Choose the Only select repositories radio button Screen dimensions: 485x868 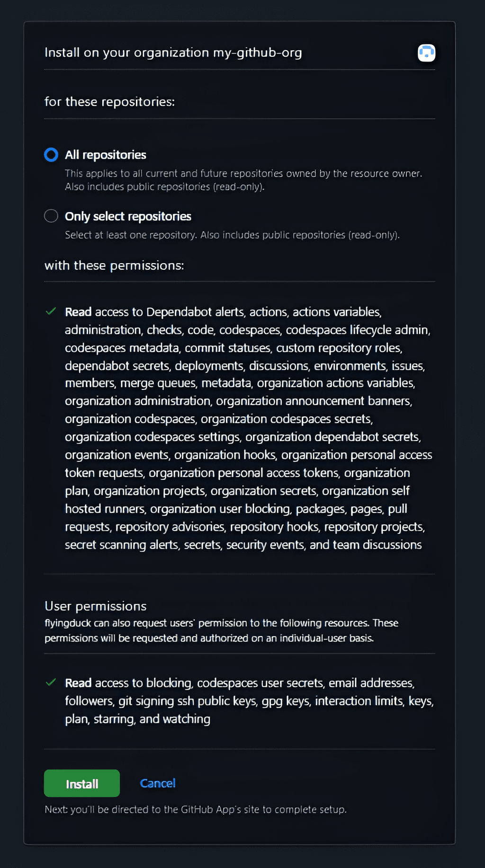[51, 216]
